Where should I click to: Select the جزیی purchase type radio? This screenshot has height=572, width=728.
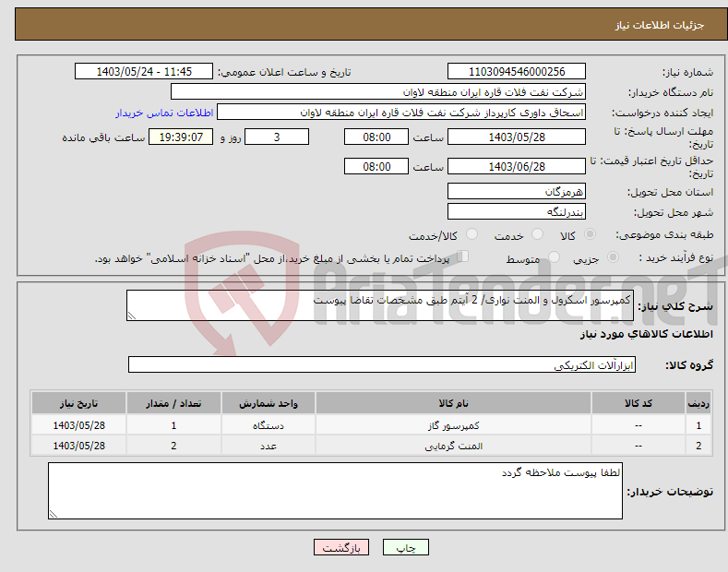tap(613, 256)
